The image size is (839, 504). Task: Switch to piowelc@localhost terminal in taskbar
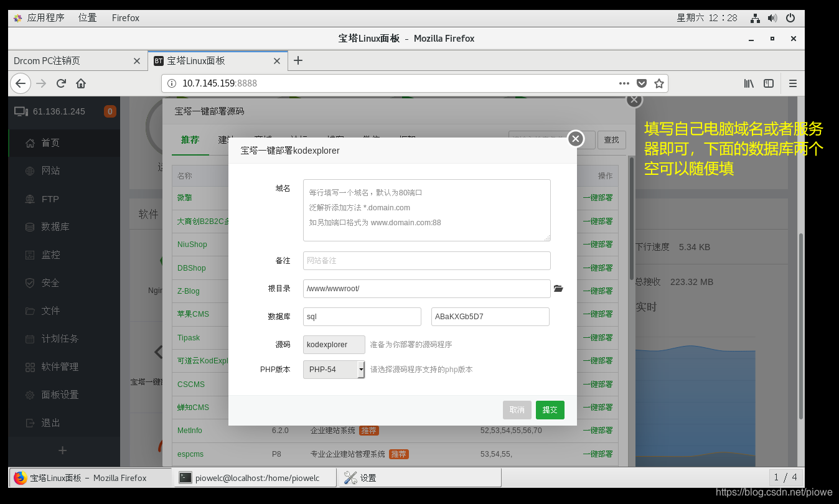[255, 478]
